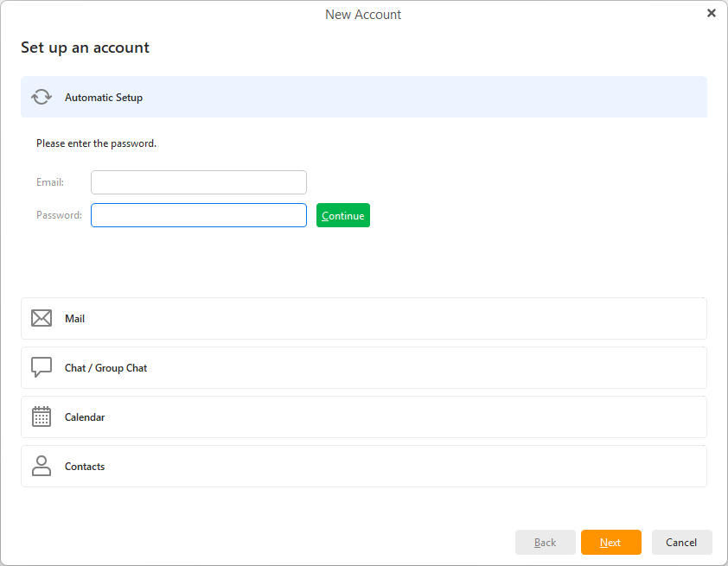Focus the Email input field
Viewport: 728px width, 566px height.
coord(199,182)
